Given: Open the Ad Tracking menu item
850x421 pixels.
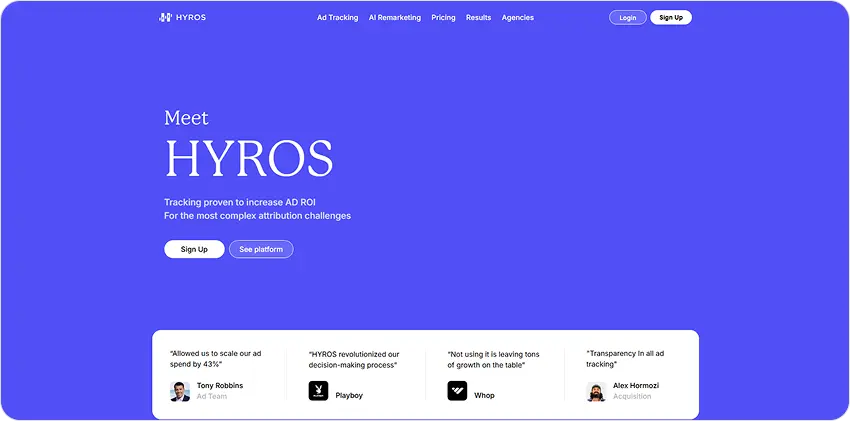Looking at the screenshot, I should (338, 17).
